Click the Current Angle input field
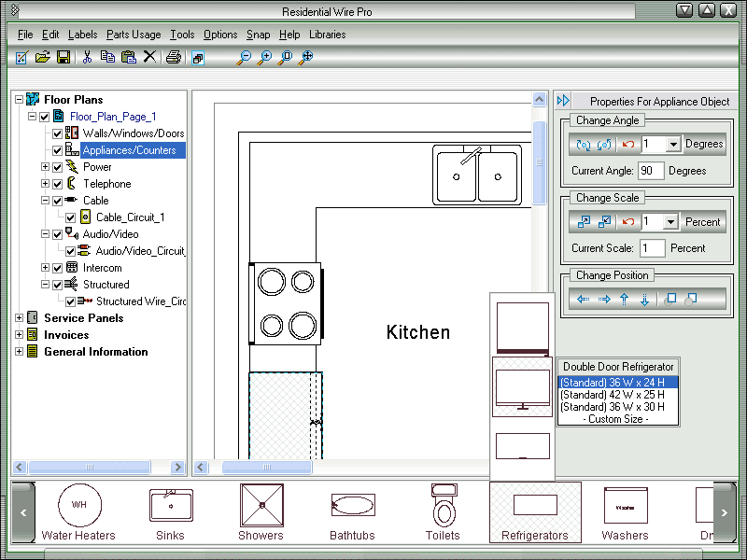Viewport: 747px width, 560px height. [x=650, y=171]
